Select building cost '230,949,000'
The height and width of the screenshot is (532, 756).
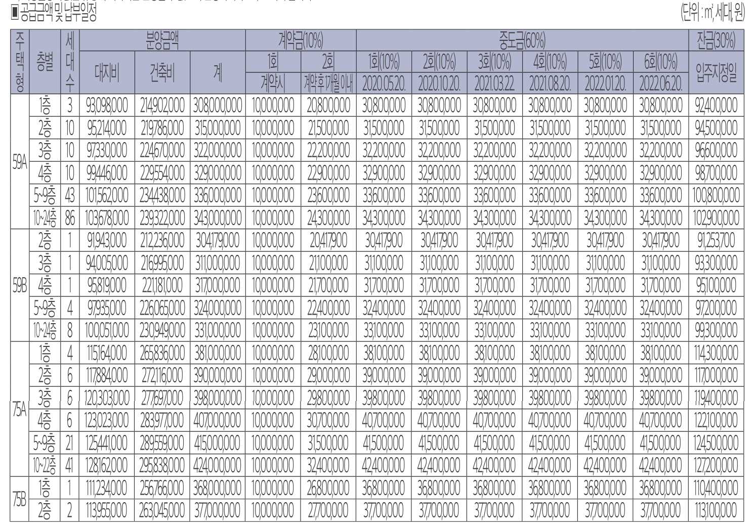point(162,330)
